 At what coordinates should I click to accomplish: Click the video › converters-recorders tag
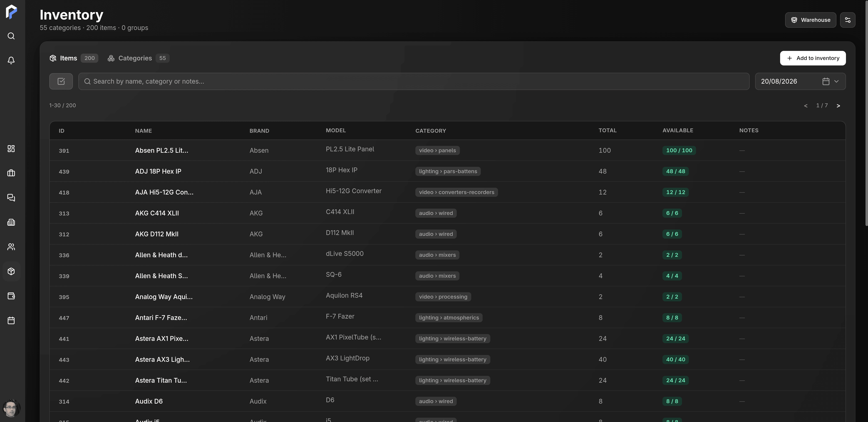456,192
